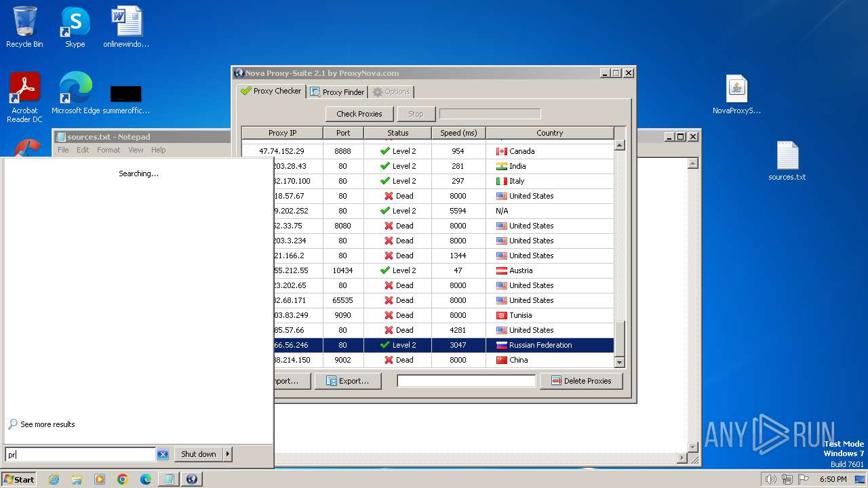Click the Delete Proxies button
868x488 pixels.
pos(581,381)
